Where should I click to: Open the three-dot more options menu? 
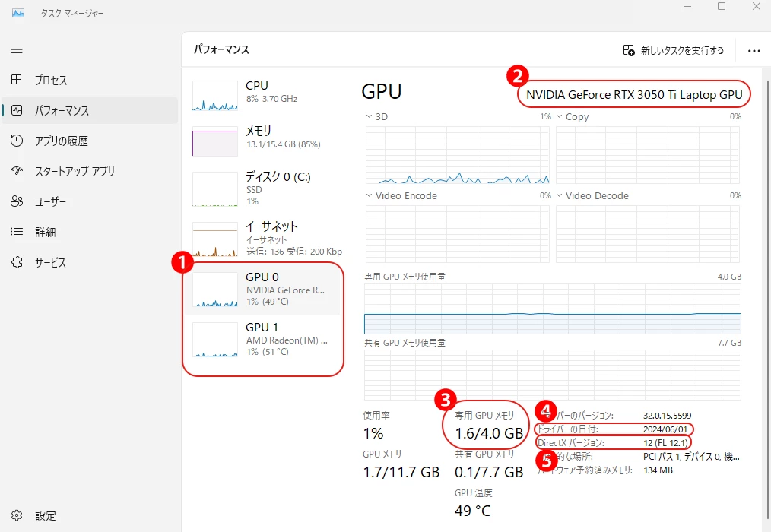(x=754, y=51)
